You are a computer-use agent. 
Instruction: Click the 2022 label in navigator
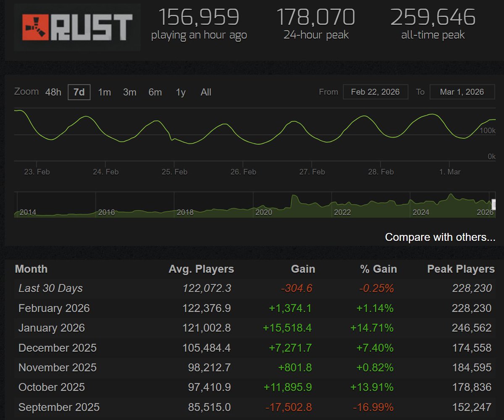click(x=342, y=212)
